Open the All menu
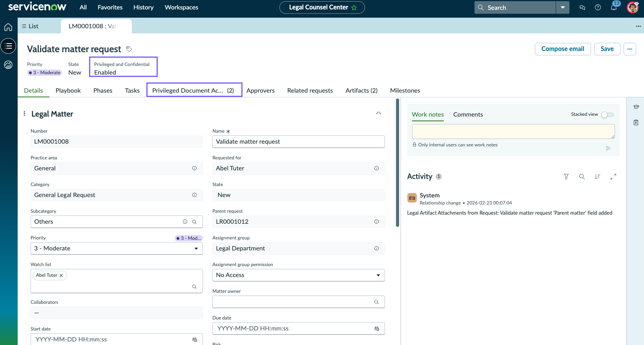644x345 pixels. 83,7
